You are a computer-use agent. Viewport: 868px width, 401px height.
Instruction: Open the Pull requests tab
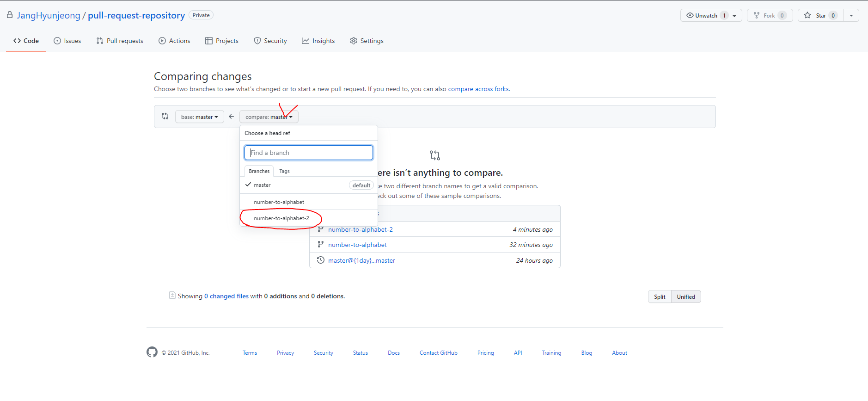coord(120,41)
